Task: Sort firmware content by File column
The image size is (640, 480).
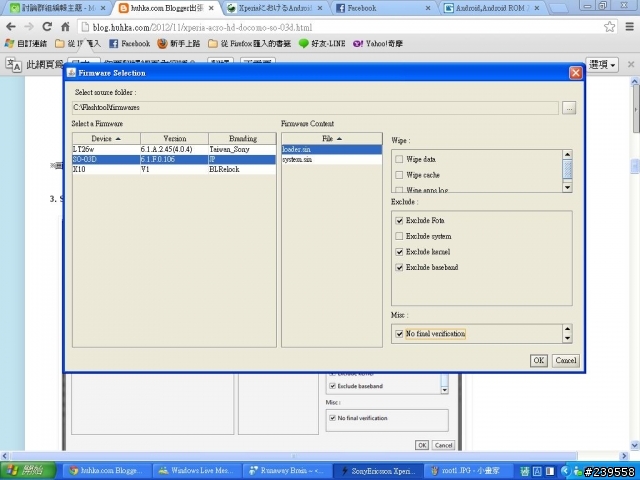Action: tap(332, 138)
